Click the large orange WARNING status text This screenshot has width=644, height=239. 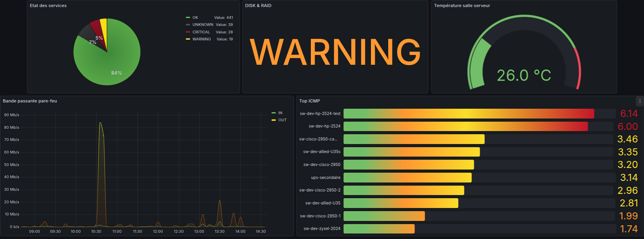coord(335,52)
